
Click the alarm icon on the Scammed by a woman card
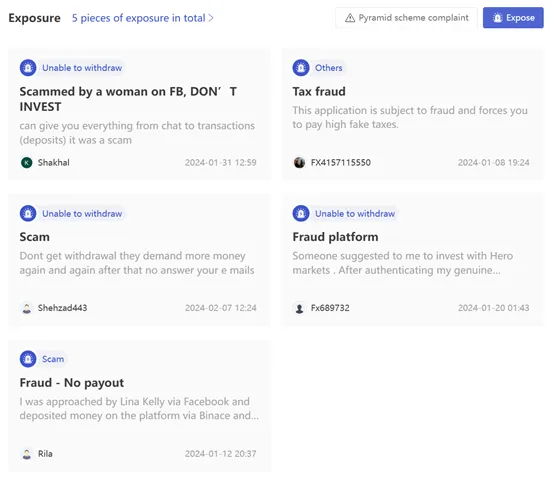[28, 68]
